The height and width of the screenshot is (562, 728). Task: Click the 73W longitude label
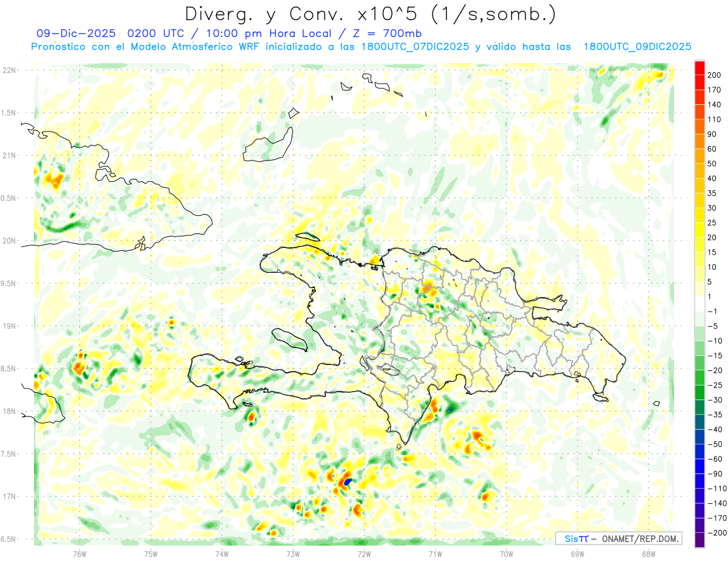click(293, 554)
